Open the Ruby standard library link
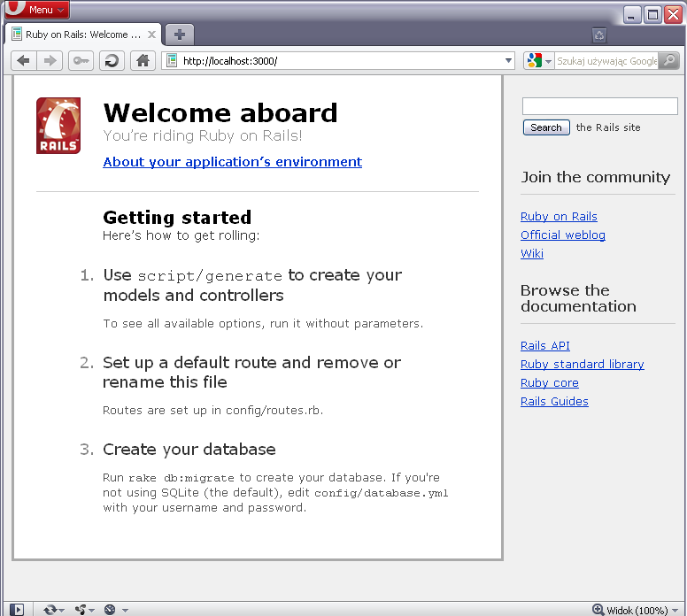The height and width of the screenshot is (616, 687). (583, 364)
